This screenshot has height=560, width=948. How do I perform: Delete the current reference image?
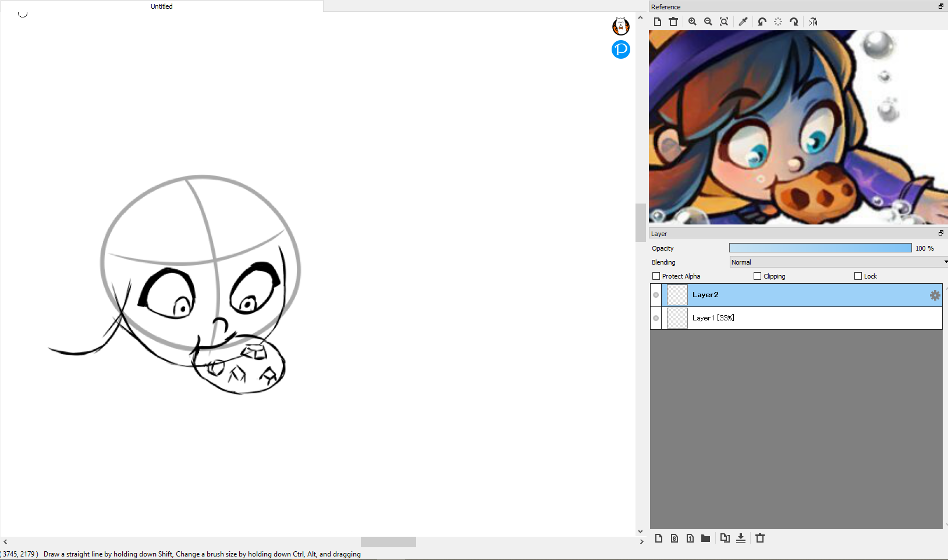pos(673,22)
